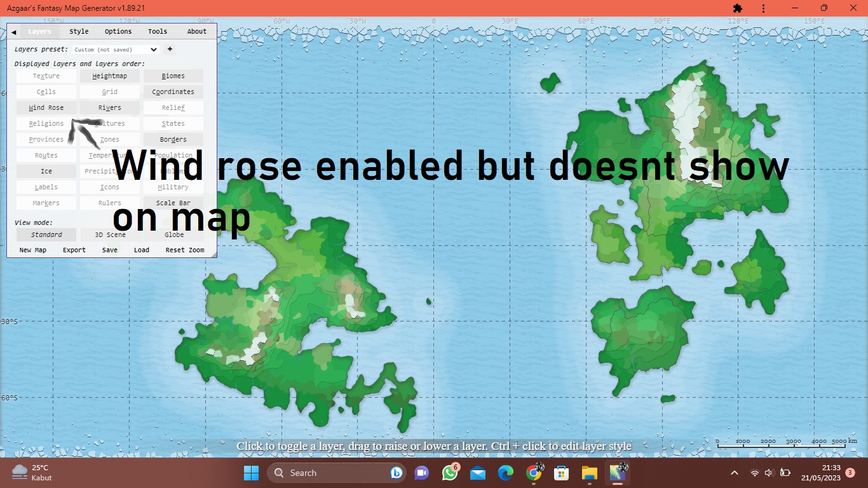The height and width of the screenshot is (488, 868).
Task: Open the extensions puzzle icon in the title bar
Action: 738,8
